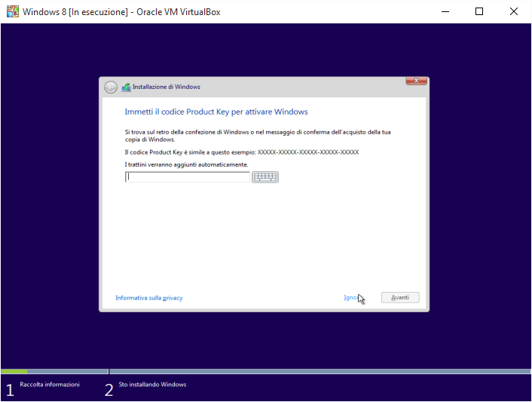The image size is (532, 402).
Task: Maximize the VirtualBox window
Action: (479, 11)
